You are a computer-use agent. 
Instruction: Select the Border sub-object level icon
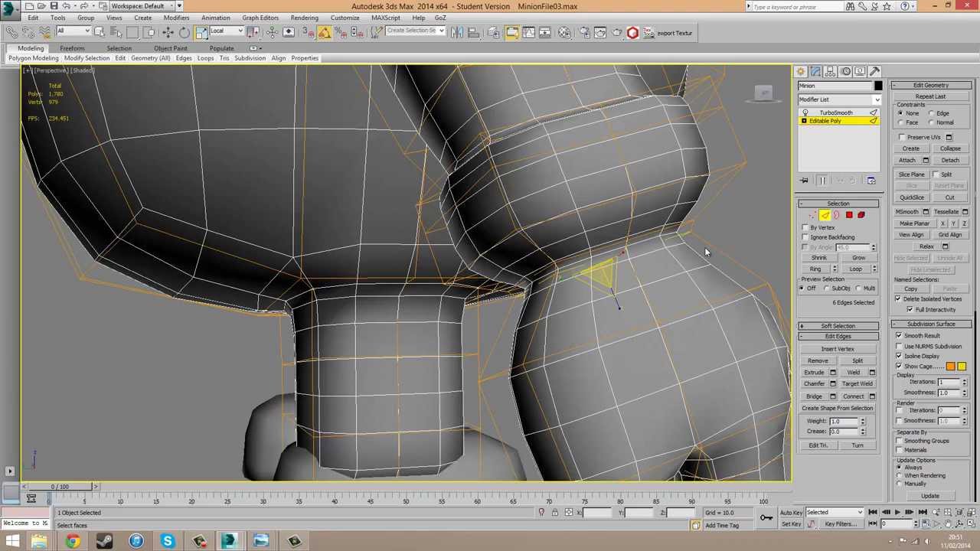[837, 215]
